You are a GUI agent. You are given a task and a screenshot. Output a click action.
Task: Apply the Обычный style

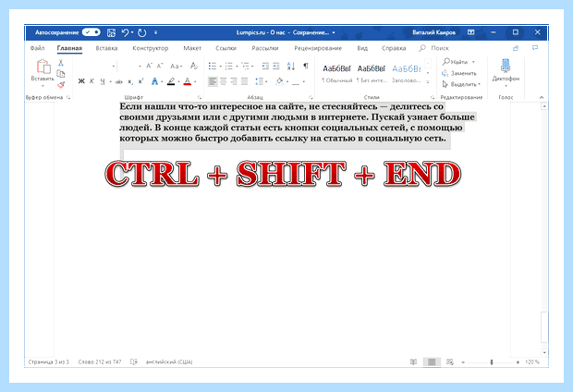click(336, 73)
